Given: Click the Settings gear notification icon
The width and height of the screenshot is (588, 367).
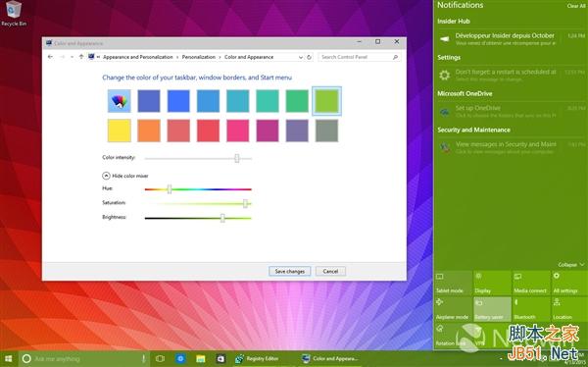Looking at the screenshot, I should point(444,75).
